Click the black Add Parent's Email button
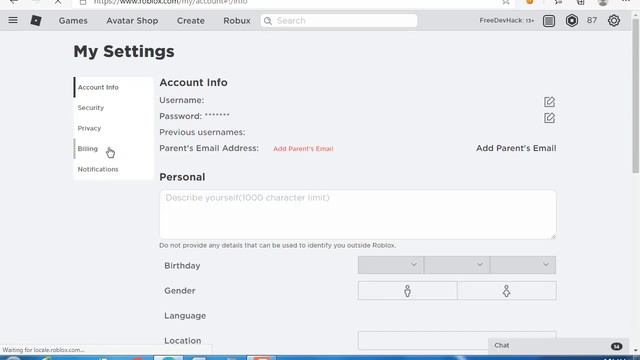 click(x=516, y=148)
